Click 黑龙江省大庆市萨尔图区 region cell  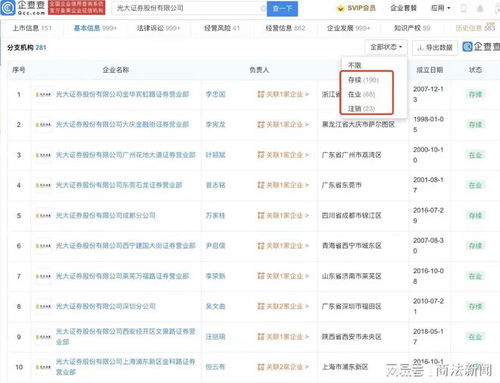(x=358, y=125)
